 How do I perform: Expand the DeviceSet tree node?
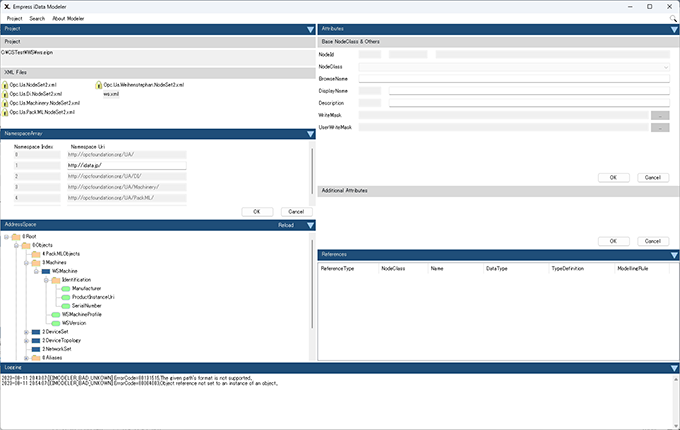[x=26, y=332]
